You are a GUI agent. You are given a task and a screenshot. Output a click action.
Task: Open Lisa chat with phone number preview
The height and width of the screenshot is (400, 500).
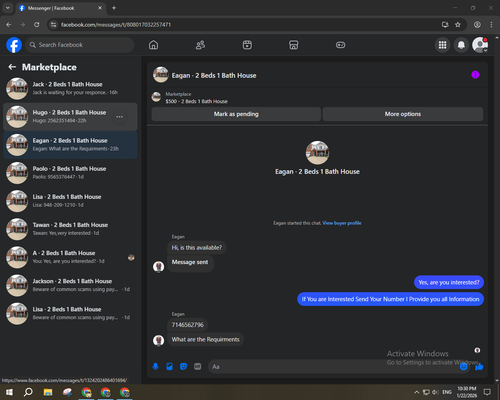[x=70, y=201]
